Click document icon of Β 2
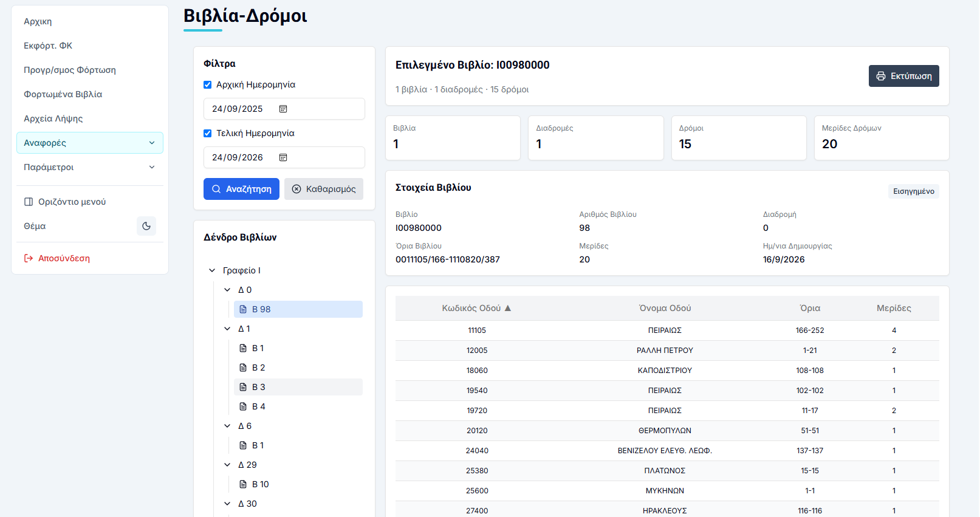Image resolution: width=980 pixels, height=517 pixels. pyautogui.click(x=243, y=368)
